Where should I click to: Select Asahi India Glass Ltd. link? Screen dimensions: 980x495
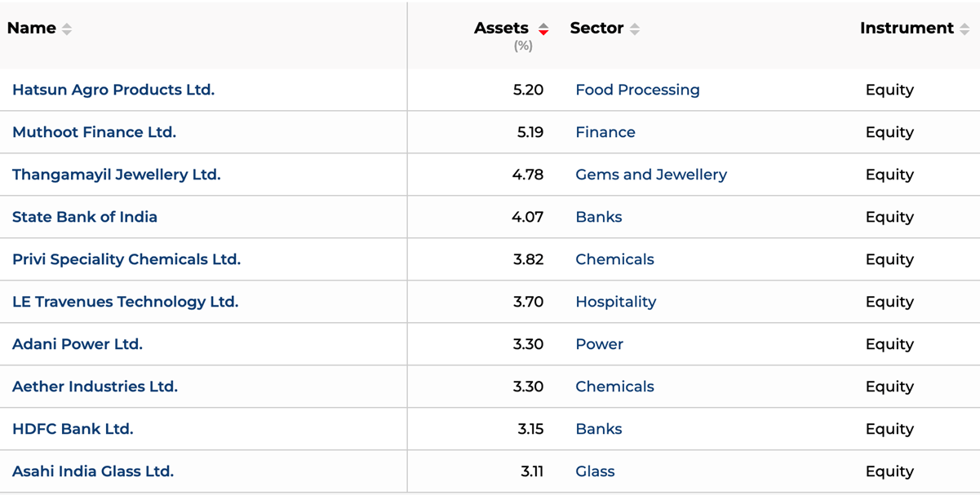tap(93, 471)
